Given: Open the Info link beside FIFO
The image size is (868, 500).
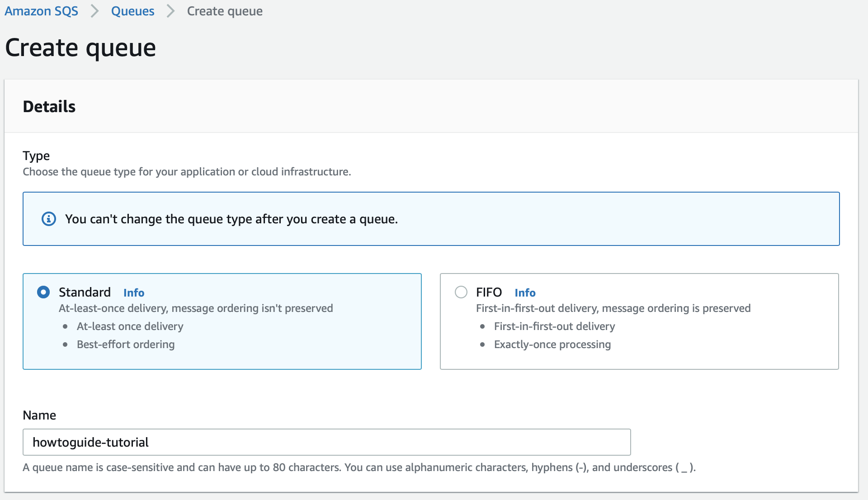Looking at the screenshot, I should (525, 292).
